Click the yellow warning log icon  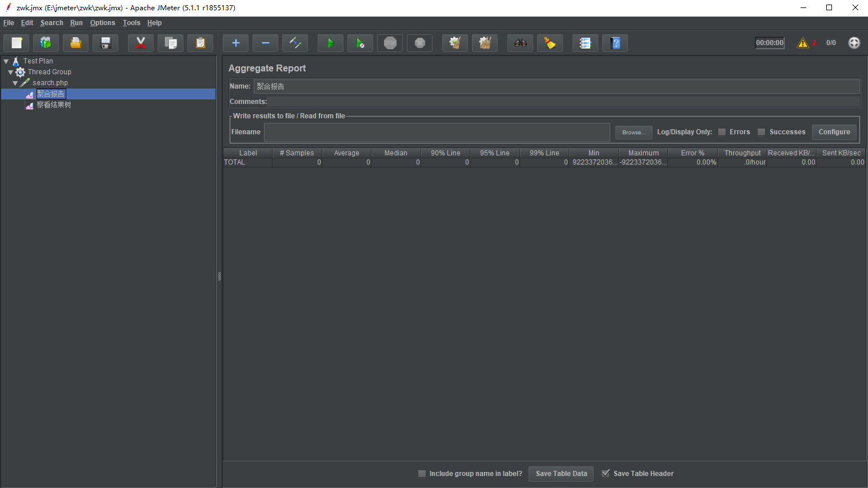(x=803, y=43)
